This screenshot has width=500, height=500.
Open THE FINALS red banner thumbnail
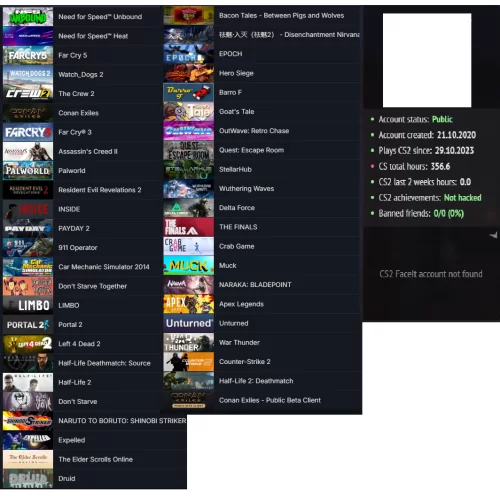[x=189, y=227]
